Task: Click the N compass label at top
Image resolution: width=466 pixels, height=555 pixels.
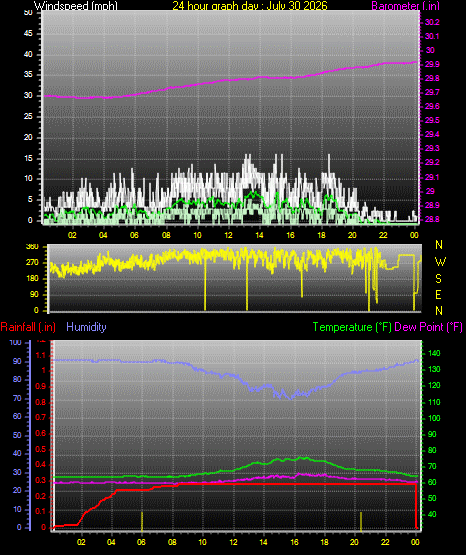Action: 439,245
